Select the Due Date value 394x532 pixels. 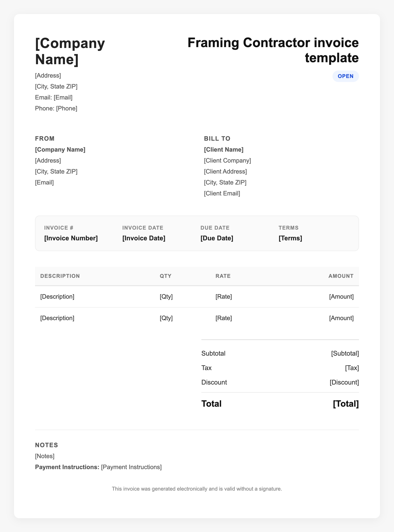(216, 238)
